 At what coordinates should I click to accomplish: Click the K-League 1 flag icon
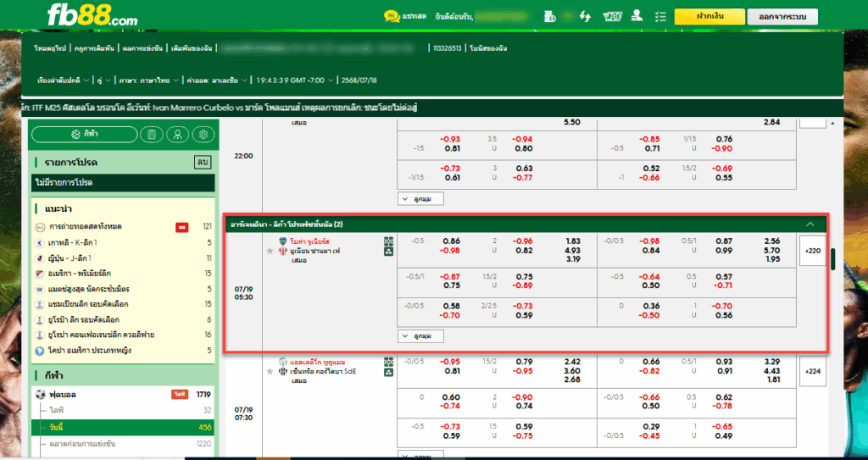39,242
